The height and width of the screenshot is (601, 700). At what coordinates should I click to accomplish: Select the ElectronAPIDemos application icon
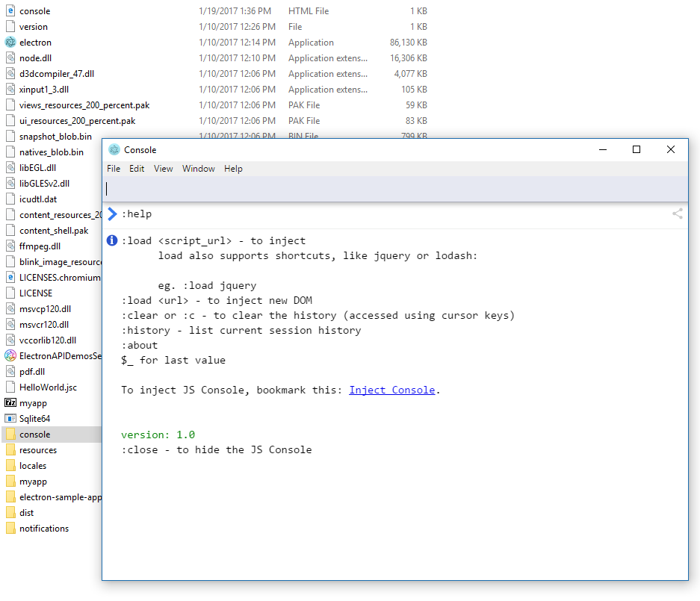(10, 356)
